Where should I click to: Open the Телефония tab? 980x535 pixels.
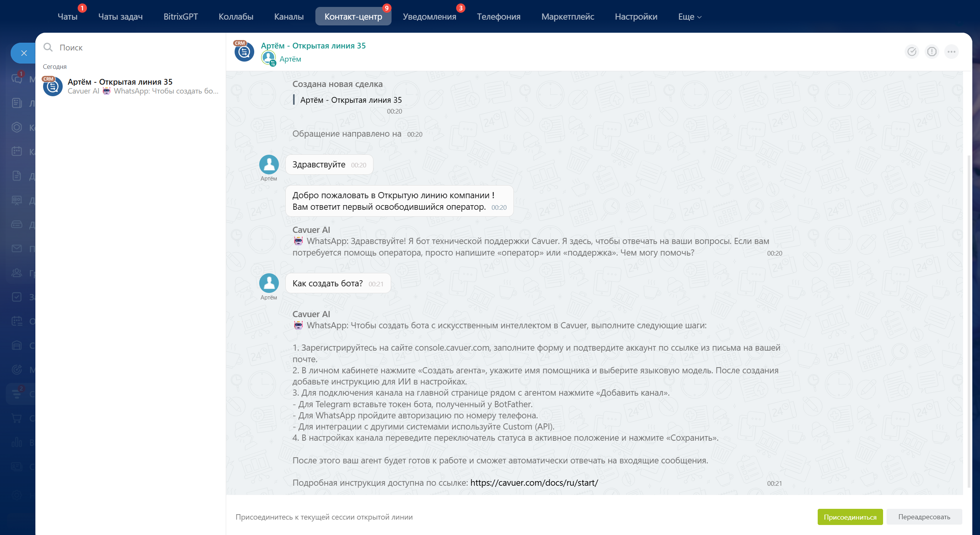[498, 17]
